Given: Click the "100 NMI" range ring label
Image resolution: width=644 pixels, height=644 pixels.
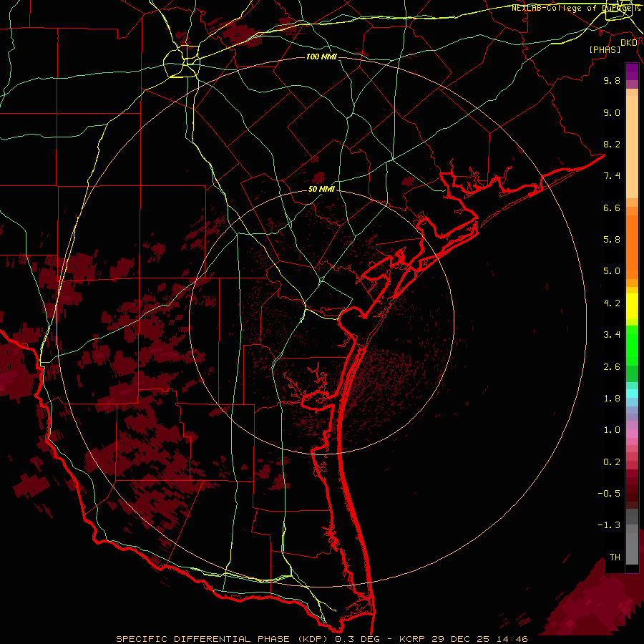Looking at the screenshot, I should click(x=321, y=57).
